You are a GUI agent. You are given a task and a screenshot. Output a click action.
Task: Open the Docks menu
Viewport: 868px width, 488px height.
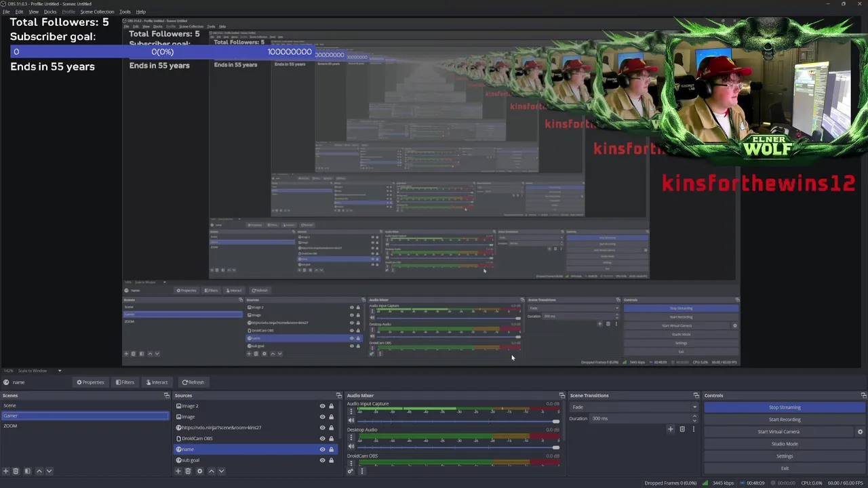click(50, 12)
